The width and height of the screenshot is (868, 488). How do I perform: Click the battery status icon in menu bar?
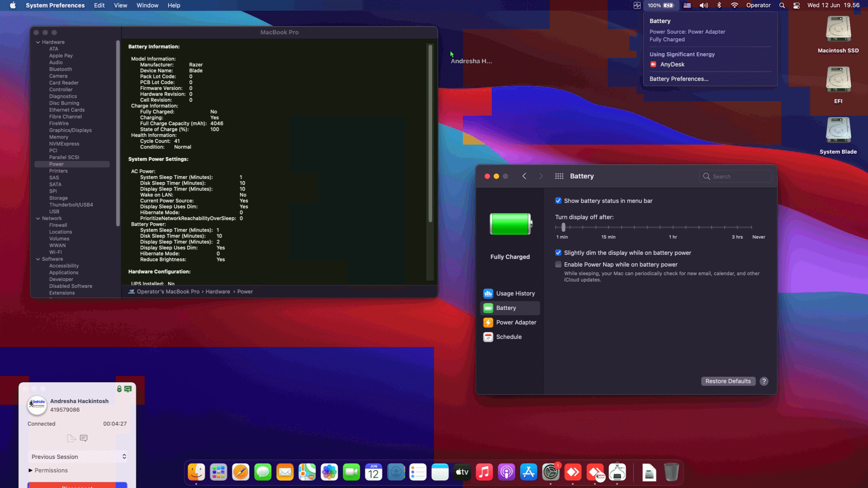[x=660, y=5]
